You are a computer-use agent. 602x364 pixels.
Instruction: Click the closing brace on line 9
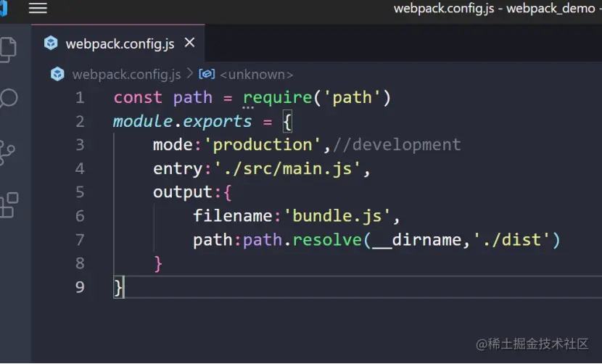point(118,288)
